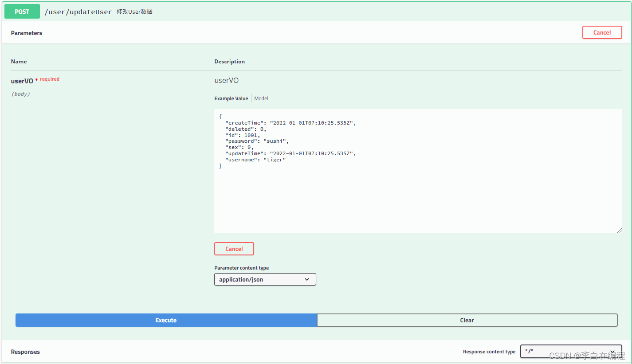This screenshot has height=364, width=632.
Task: Click inside the userVO JSON body textarea
Action: [x=418, y=171]
